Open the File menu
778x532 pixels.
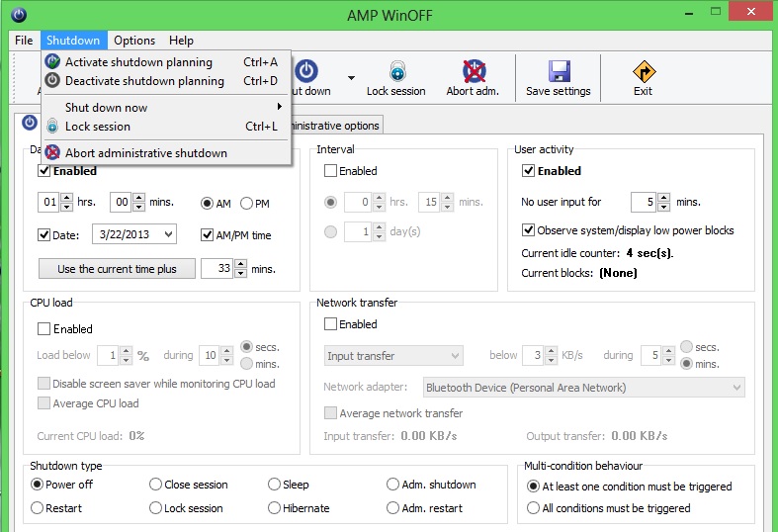click(x=24, y=41)
